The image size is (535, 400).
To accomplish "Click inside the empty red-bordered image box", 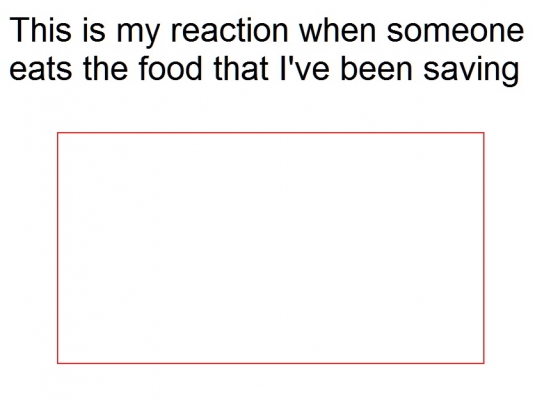I will click(x=271, y=248).
